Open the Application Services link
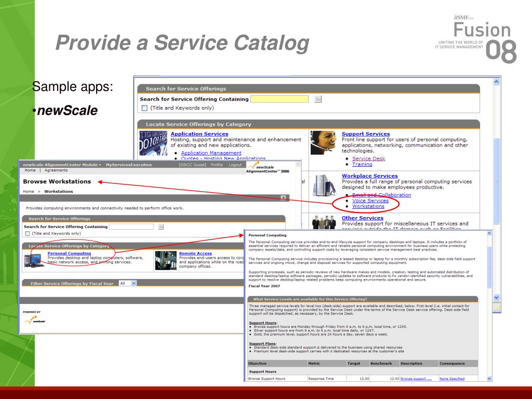Screen dimensions: 532x399 click(x=199, y=134)
